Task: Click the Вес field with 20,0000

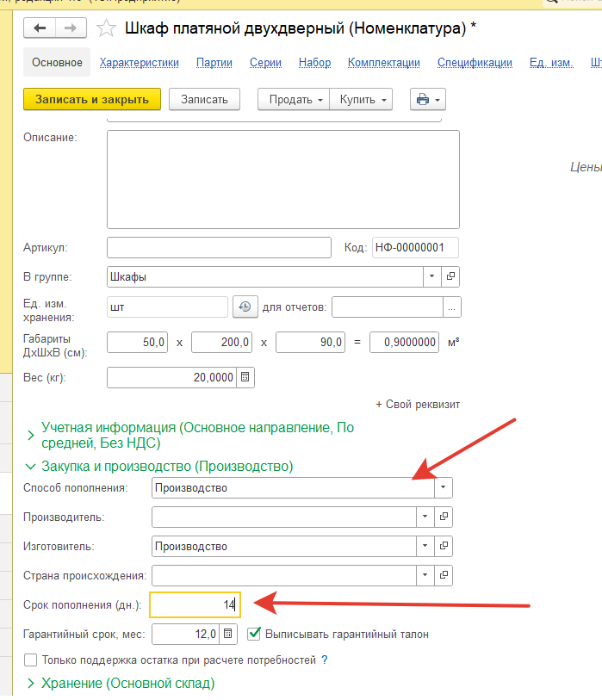Action: pos(172,377)
